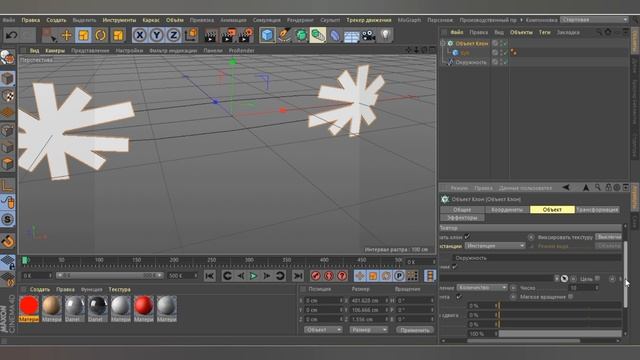The width and height of the screenshot is (640, 360).
Task: Click the green generator objects icon
Action: click(x=301, y=36)
